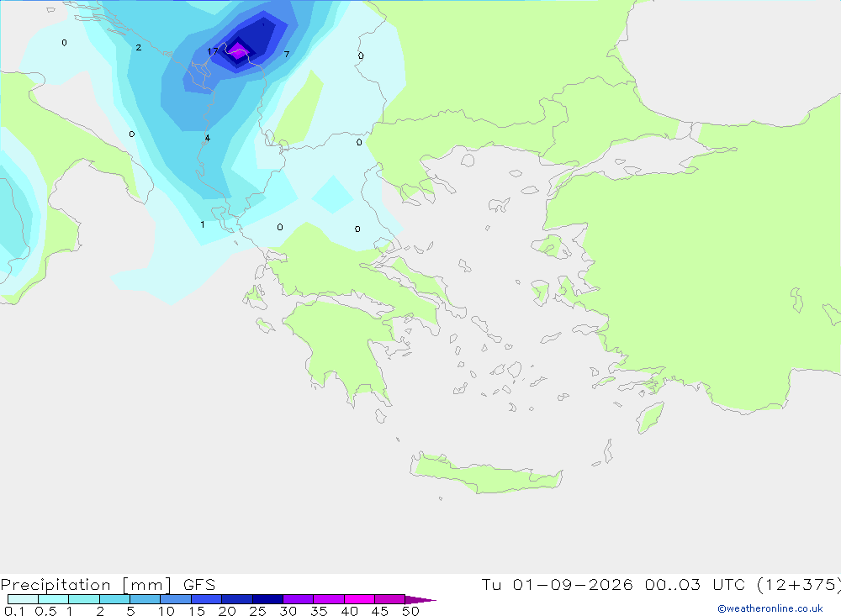Click the 'Tu 01-09-2026' date text
This screenshot has height=616, width=841.
click(x=558, y=584)
